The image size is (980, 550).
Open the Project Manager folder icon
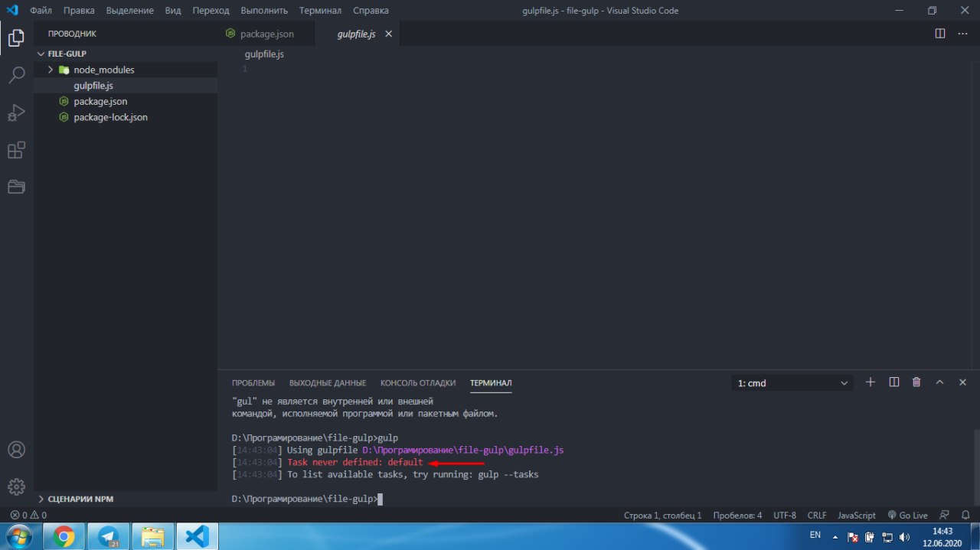16,187
